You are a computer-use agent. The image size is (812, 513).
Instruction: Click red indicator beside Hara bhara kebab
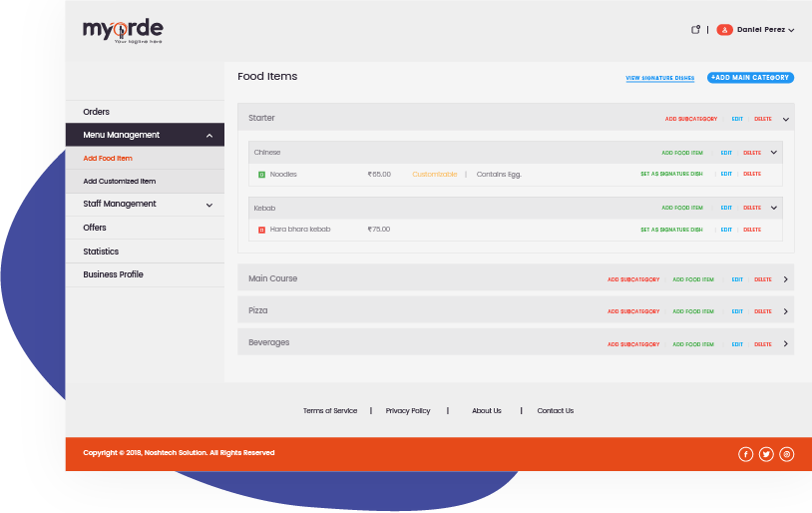[261, 230]
